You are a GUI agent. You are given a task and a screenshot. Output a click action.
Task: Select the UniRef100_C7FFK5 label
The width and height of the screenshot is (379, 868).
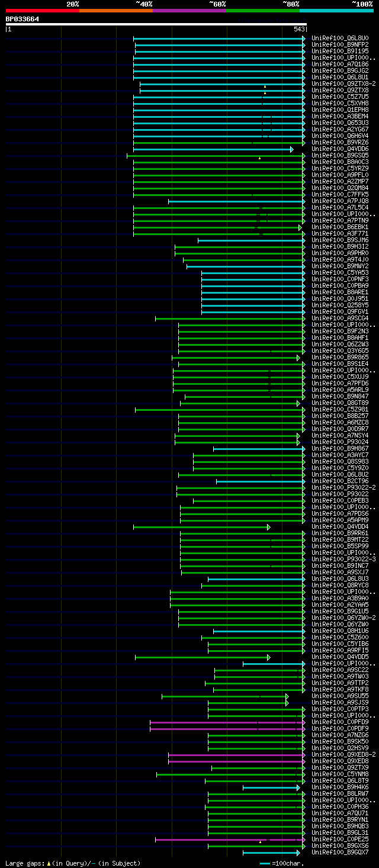(340, 195)
